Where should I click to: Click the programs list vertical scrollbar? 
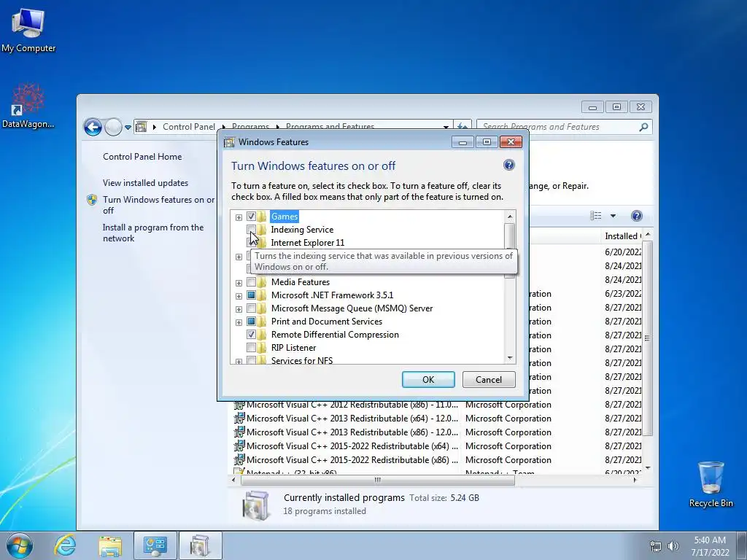647,338
